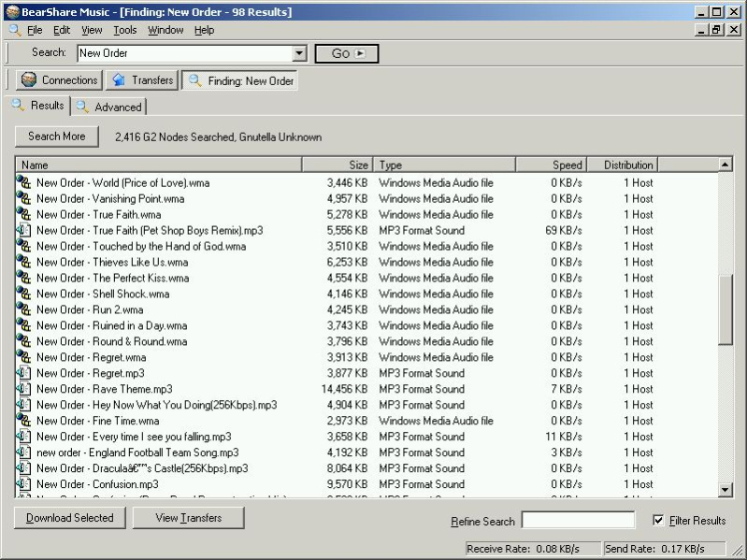Open the View menu
This screenshot has height=560, width=747.
(x=92, y=30)
